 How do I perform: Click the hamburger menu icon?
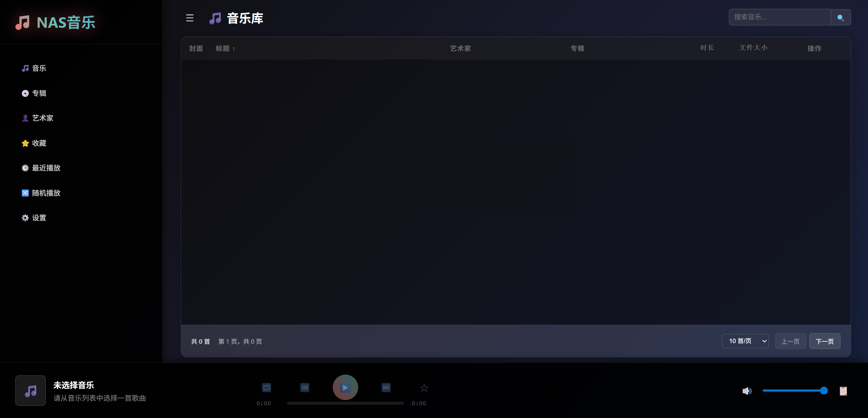pyautogui.click(x=190, y=18)
